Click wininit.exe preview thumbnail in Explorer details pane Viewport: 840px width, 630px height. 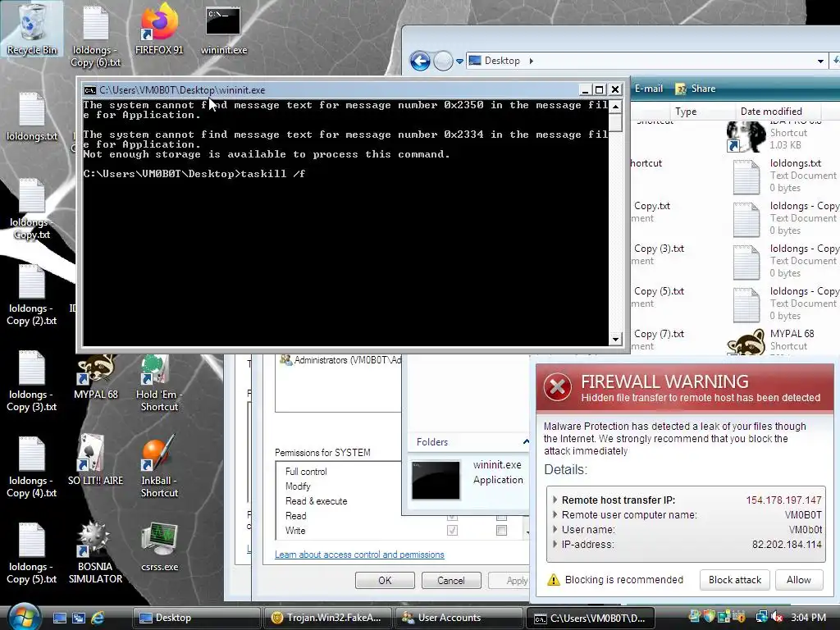point(436,480)
